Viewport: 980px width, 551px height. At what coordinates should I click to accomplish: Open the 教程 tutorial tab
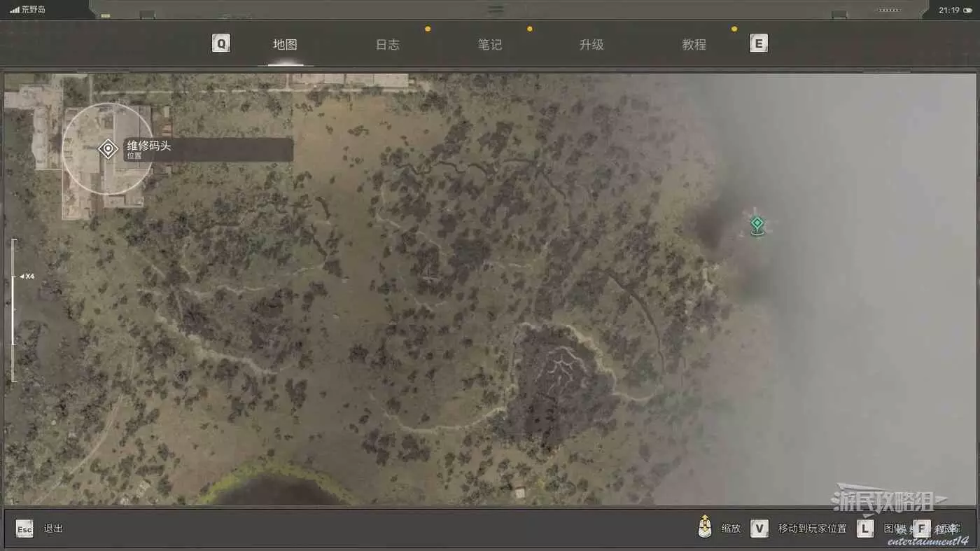(694, 45)
